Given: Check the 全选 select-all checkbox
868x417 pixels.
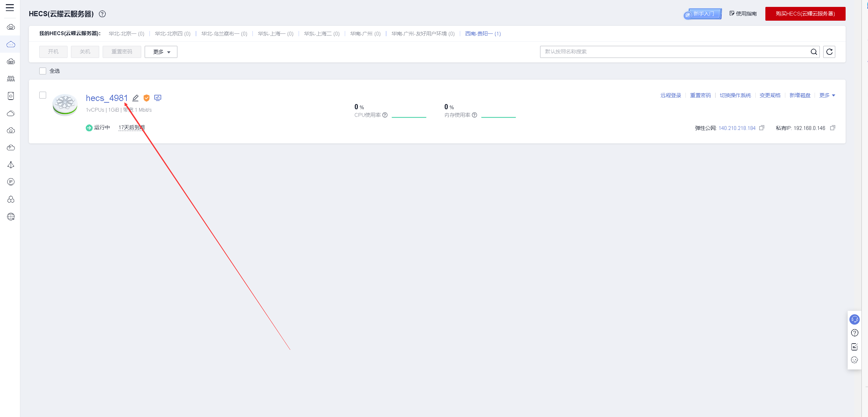Looking at the screenshot, I should (x=43, y=71).
